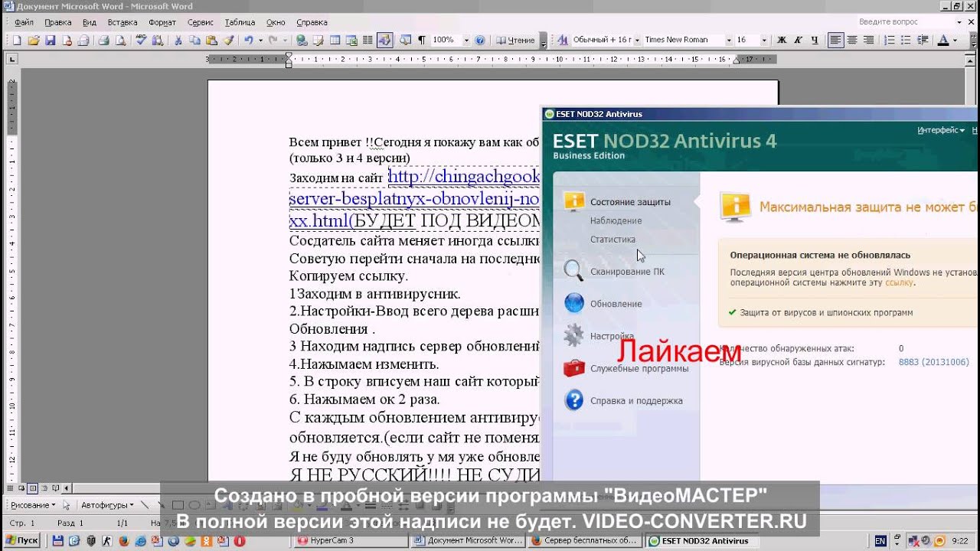The width and height of the screenshot is (980, 551).
Task: Open the Формат menu
Action: (162, 22)
